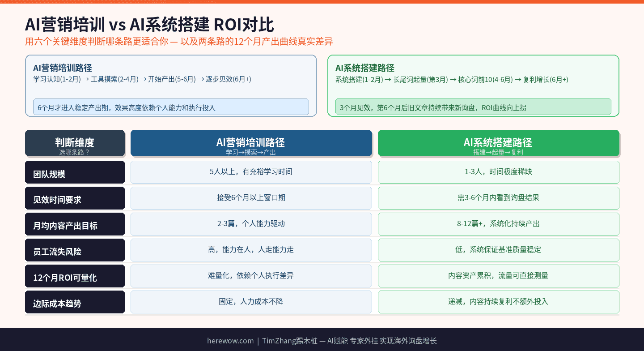Open the herewow.com footer link
The width and height of the screenshot is (644, 351).
tap(231, 341)
